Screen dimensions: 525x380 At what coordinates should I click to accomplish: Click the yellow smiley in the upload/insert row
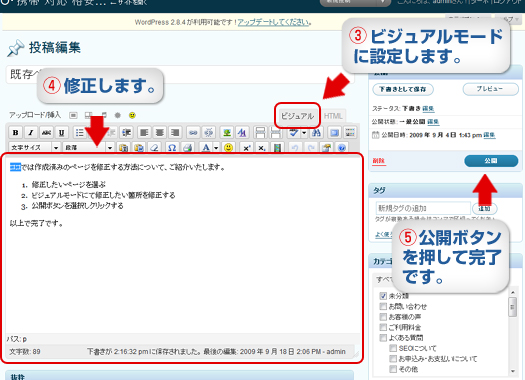coord(132,116)
